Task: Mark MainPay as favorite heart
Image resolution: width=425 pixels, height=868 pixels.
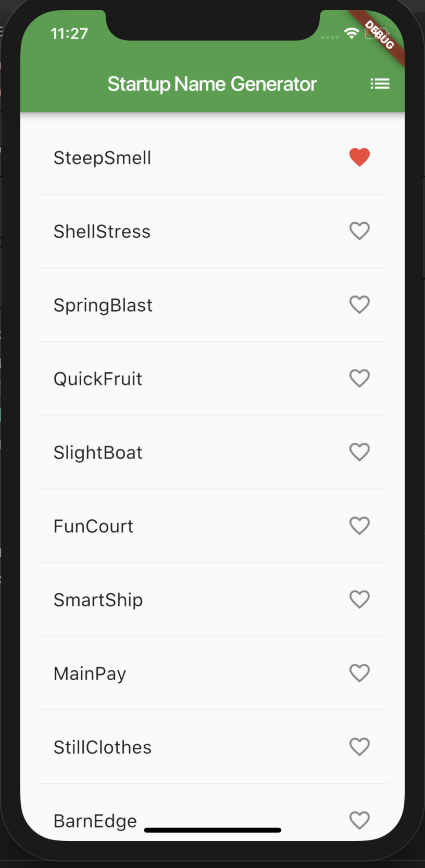Action: [x=359, y=673]
